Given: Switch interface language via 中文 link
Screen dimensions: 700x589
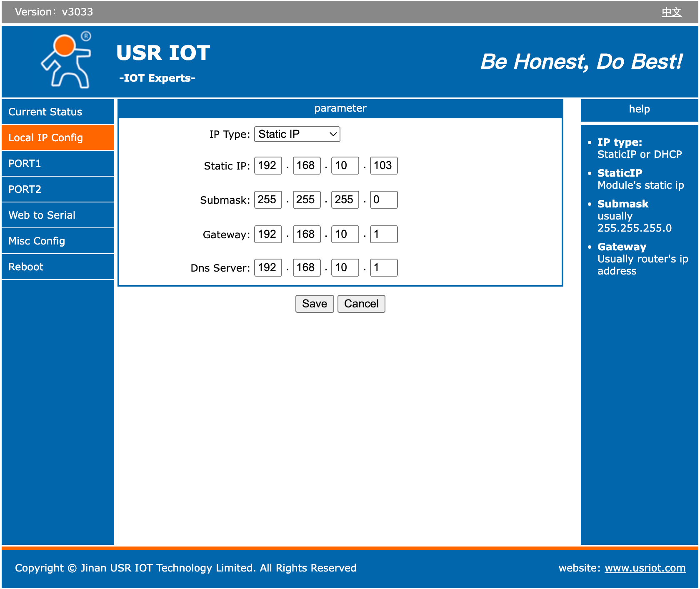Looking at the screenshot, I should [672, 12].
